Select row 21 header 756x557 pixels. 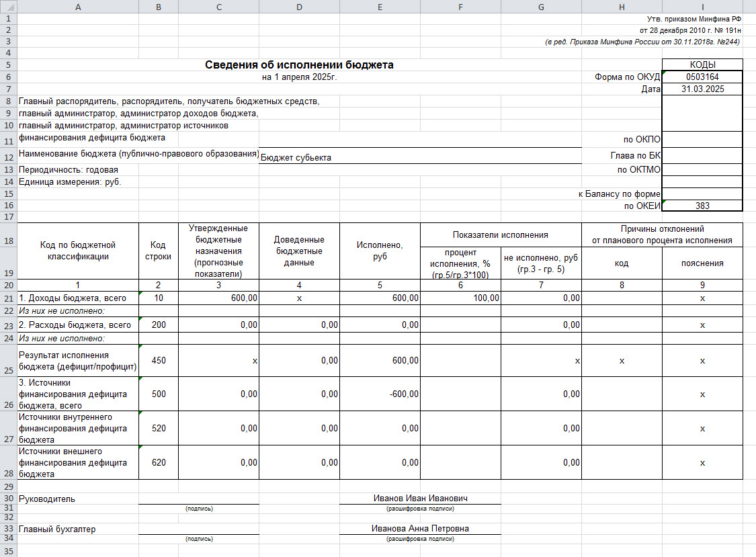pyautogui.click(x=8, y=298)
